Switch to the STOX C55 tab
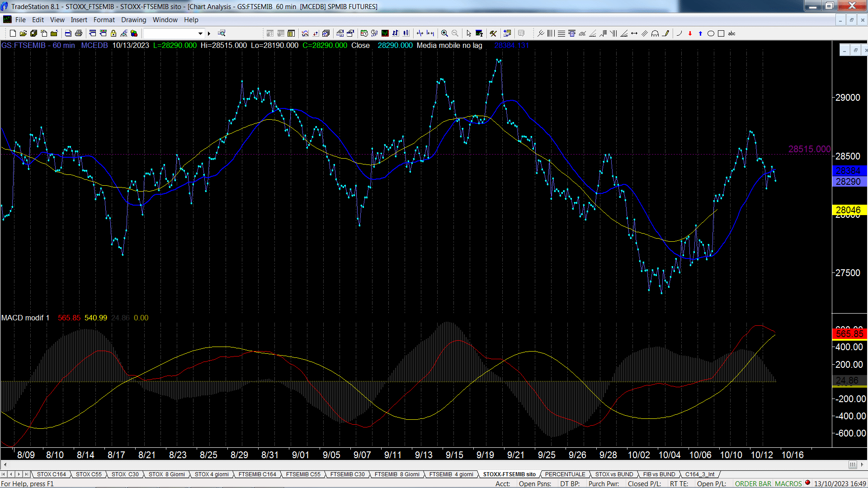 coord(89,474)
